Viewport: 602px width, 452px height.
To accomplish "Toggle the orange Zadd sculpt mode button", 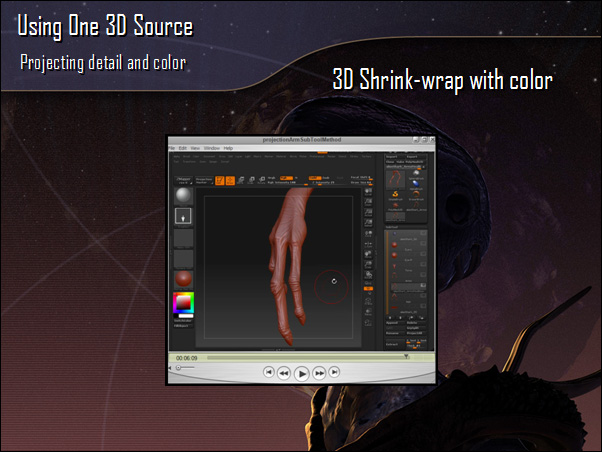I will point(315,178).
